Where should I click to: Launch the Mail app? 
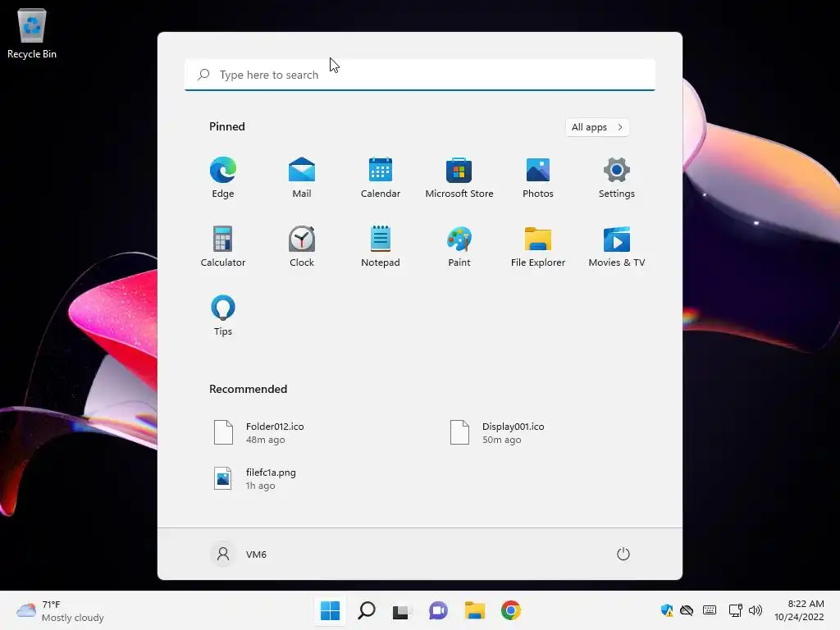[x=302, y=177]
